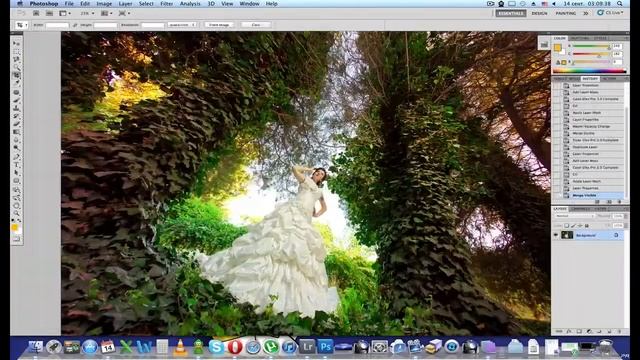The image size is (640, 360).
Task: Select the Zoom tool
Action: pyautogui.click(x=16, y=213)
